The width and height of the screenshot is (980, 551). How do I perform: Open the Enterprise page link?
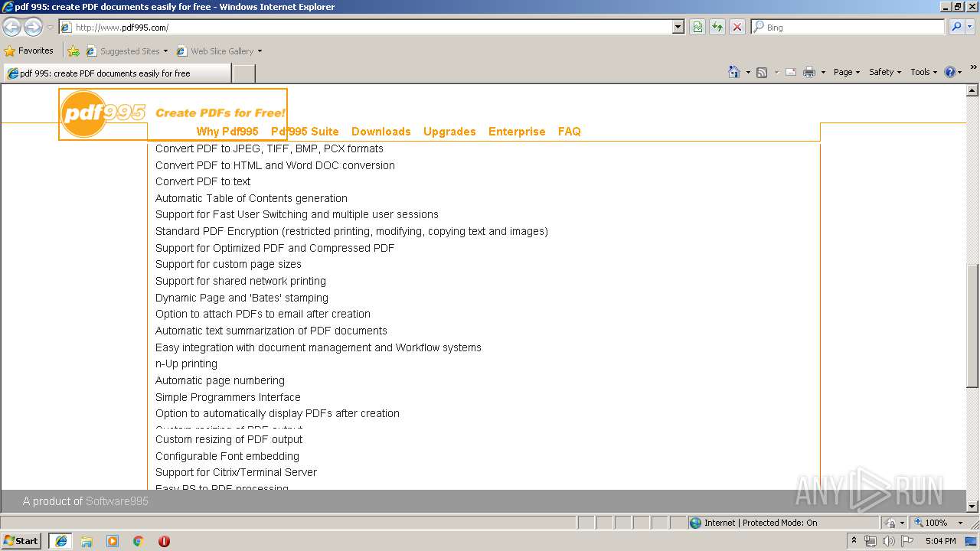[x=517, y=132]
